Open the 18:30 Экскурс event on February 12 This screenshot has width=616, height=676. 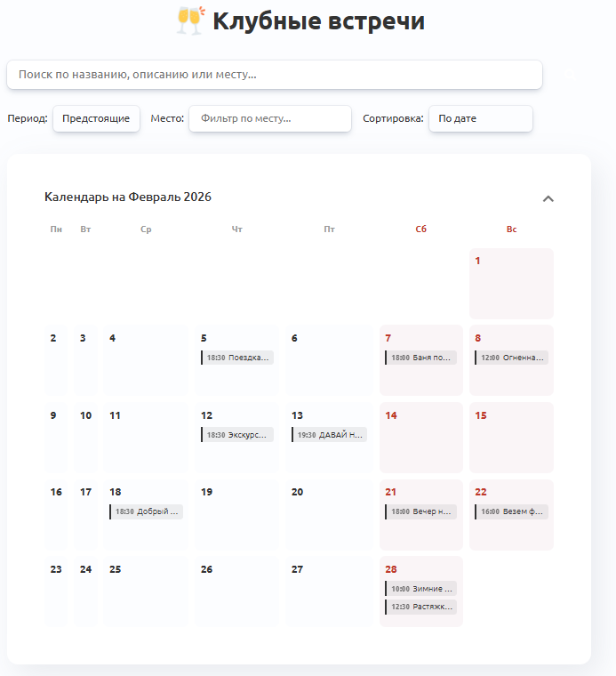pyautogui.click(x=237, y=435)
